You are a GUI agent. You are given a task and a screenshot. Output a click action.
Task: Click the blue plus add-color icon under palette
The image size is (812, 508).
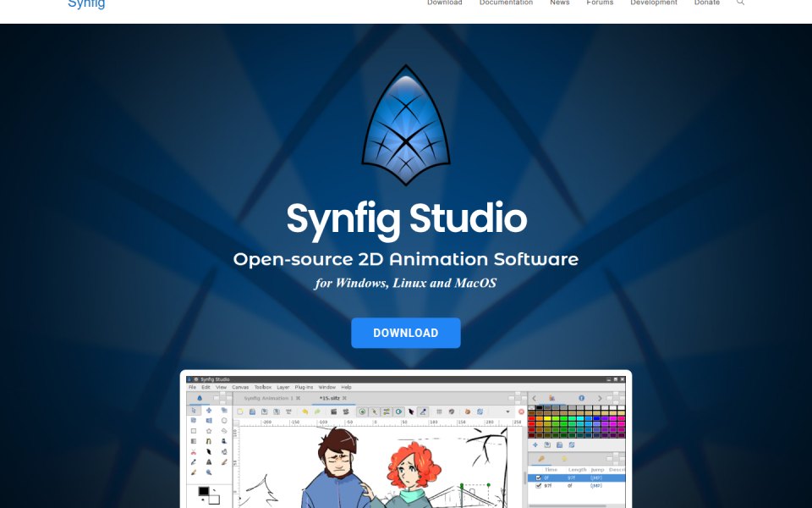(x=535, y=444)
